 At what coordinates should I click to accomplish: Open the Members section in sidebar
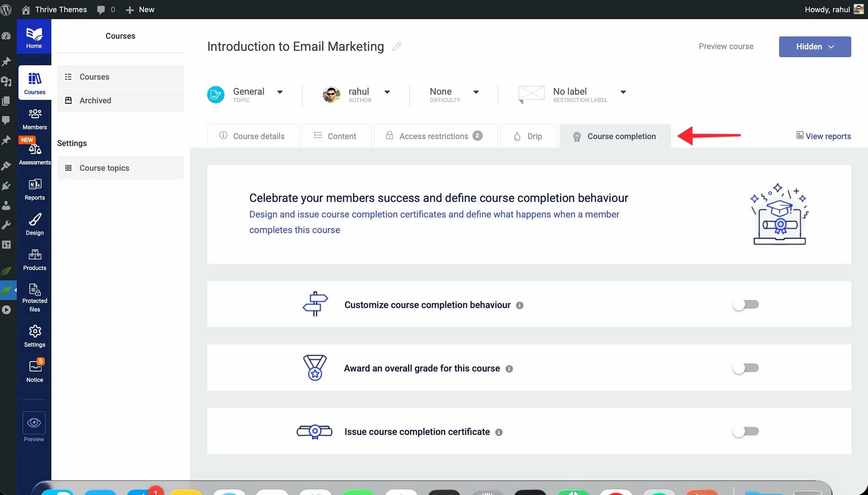pyautogui.click(x=34, y=119)
